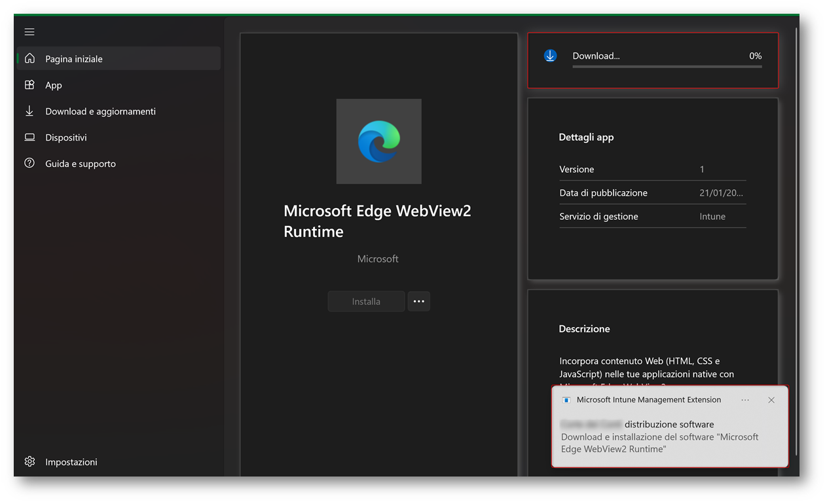Click the App grid icon in sidebar
827x504 pixels.
[29, 85]
